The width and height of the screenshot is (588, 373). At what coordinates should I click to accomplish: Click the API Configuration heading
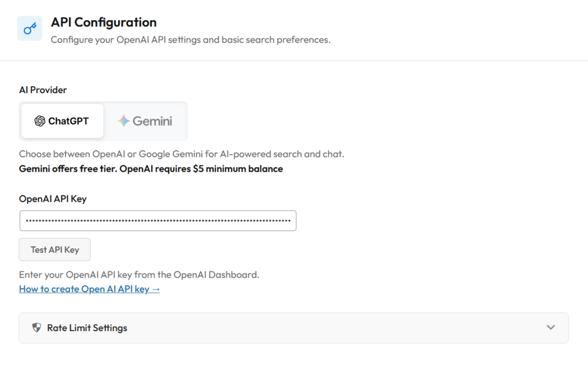point(103,22)
